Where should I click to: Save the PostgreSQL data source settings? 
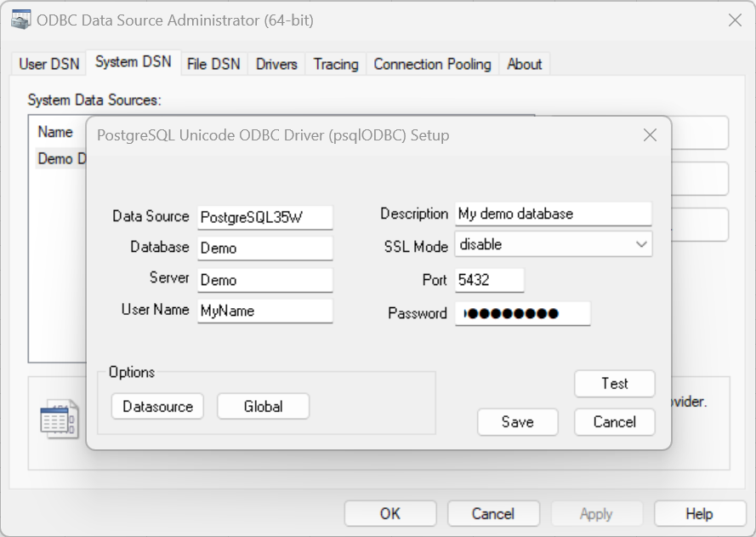coord(517,422)
